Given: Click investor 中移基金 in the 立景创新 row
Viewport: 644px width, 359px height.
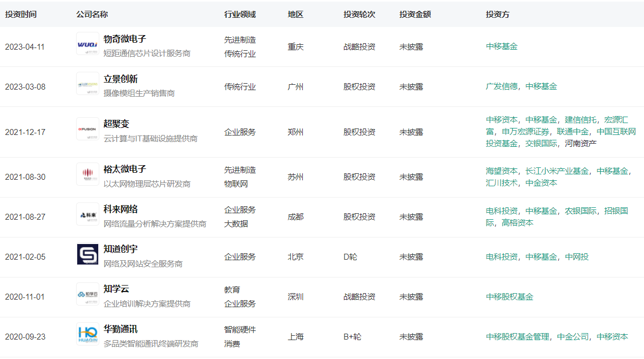Looking at the screenshot, I should pos(541,86).
